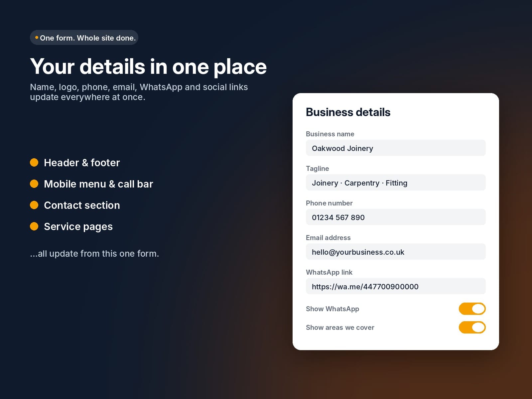This screenshot has width=532, height=399.
Task: Click the 'One form. Whole site done.' badge
Action: (84, 38)
